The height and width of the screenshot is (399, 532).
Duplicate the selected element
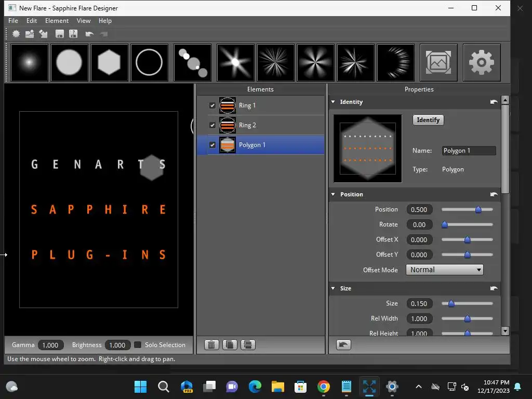click(x=230, y=345)
